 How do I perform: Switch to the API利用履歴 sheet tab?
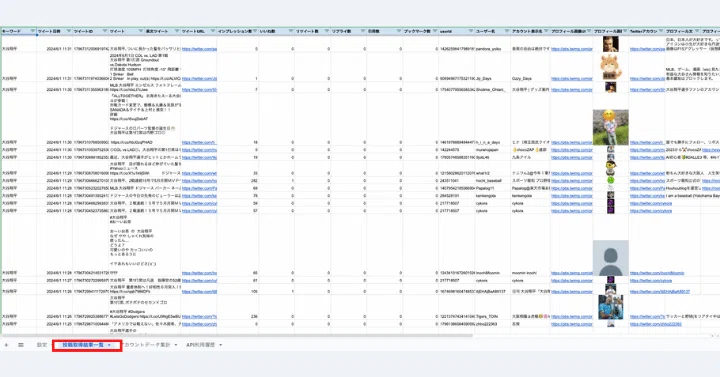tap(201, 345)
